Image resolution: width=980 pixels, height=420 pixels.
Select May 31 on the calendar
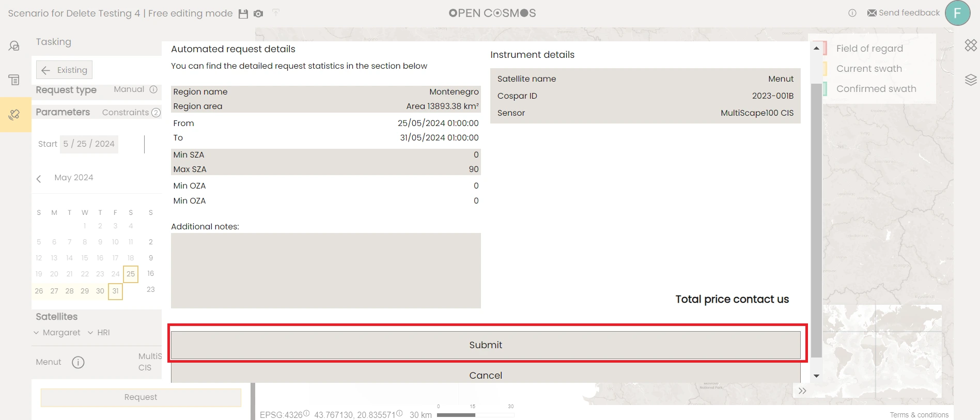click(115, 291)
